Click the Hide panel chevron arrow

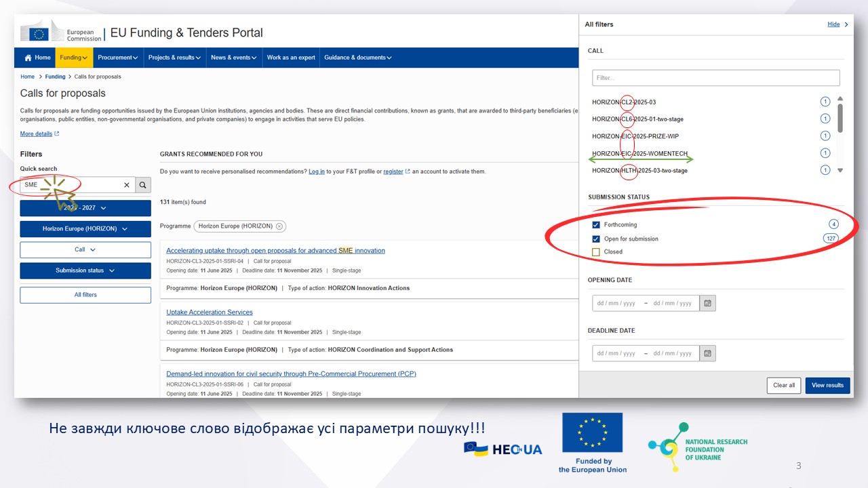(x=846, y=24)
